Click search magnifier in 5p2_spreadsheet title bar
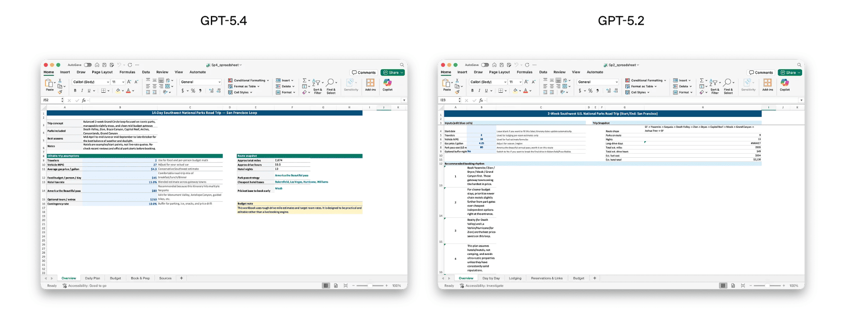The width and height of the screenshot is (868, 330). pyautogui.click(x=799, y=65)
